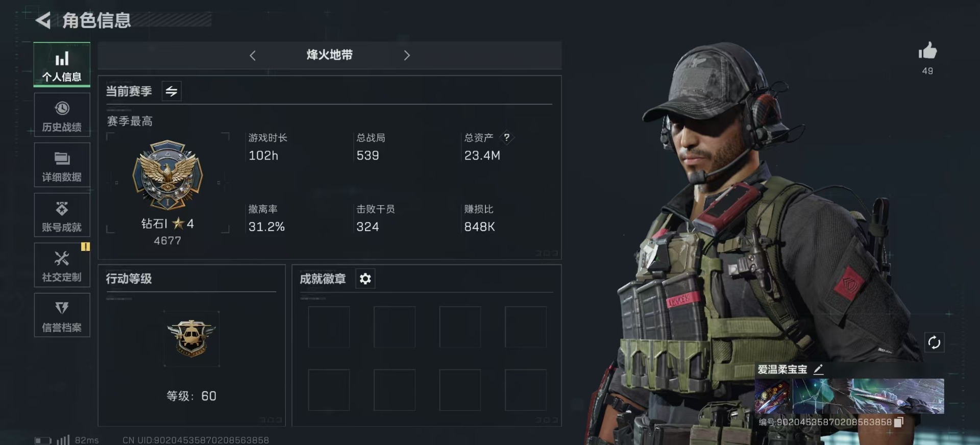Open 成就徽章 badge settings gear
Screen dimensions: 980x445
(x=365, y=279)
